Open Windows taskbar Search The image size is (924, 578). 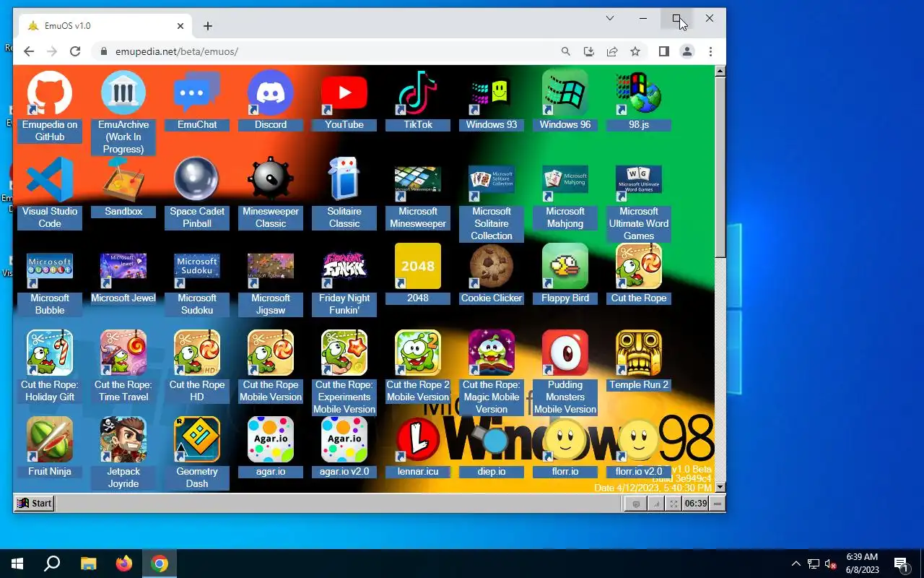coord(52,564)
